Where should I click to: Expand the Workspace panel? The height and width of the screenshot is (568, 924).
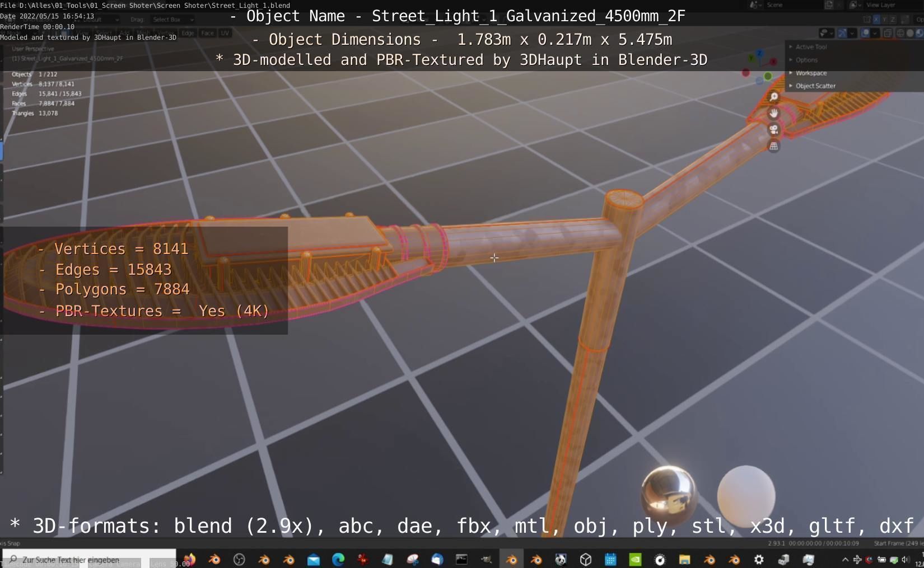(811, 73)
